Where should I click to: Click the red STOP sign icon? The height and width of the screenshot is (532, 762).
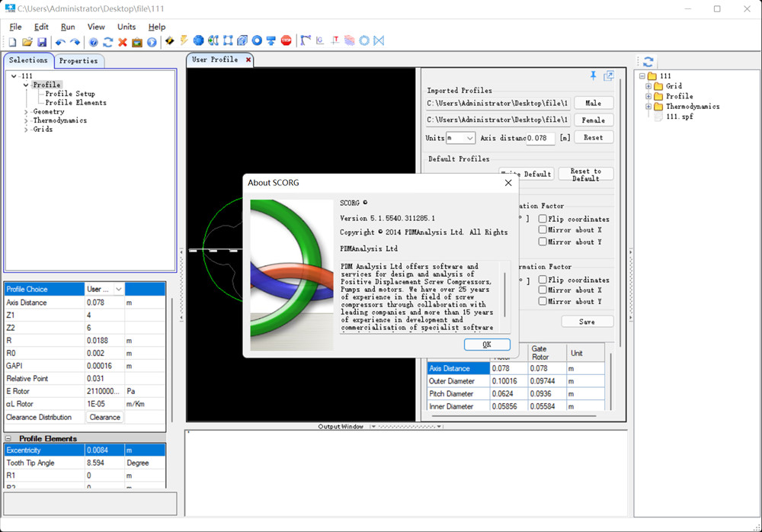pos(287,41)
